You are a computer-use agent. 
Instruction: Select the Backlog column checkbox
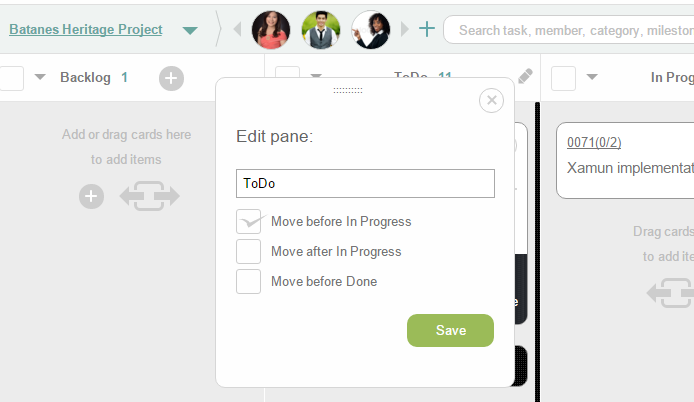[x=11, y=78]
